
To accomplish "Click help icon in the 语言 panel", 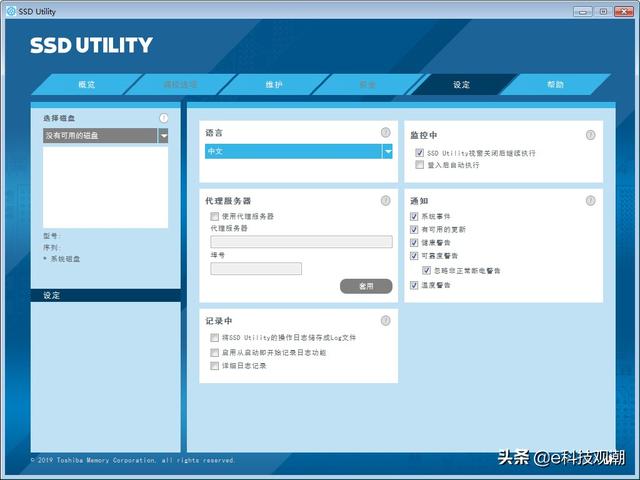I will tap(386, 133).
